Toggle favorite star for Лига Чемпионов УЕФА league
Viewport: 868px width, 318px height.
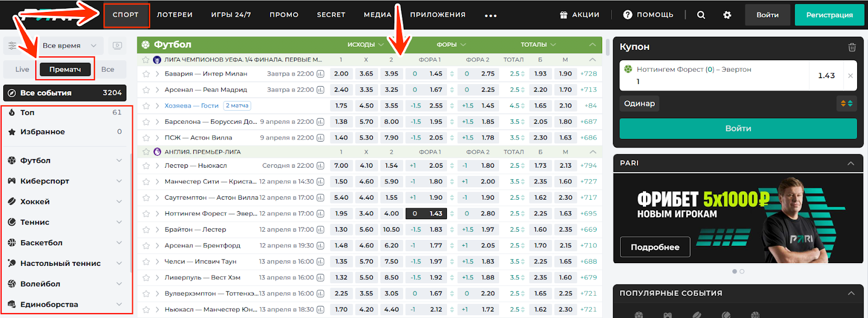coord(146,60)
